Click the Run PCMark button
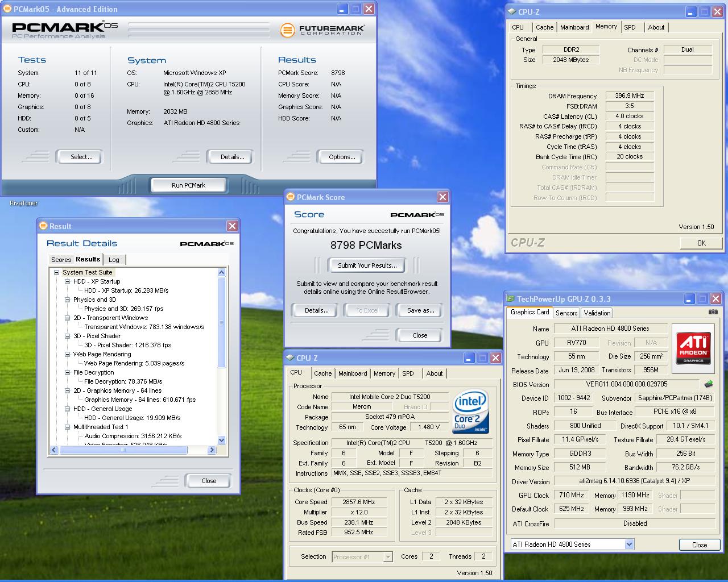 point(188,185)
